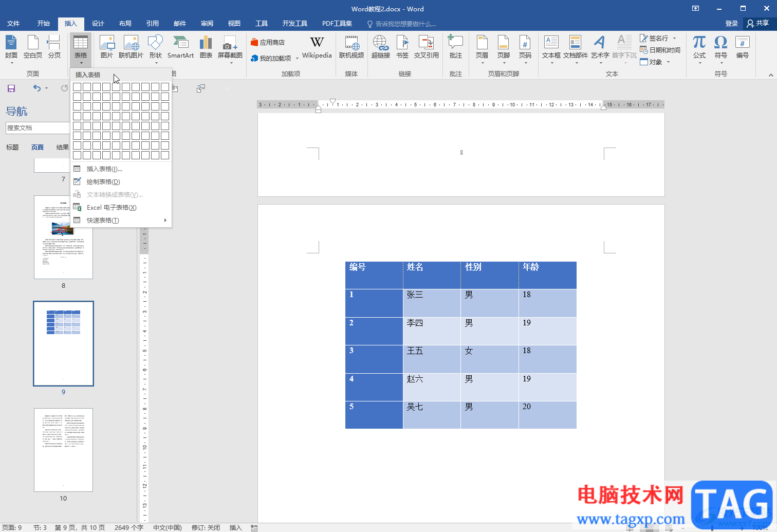
Task: Collapse the ribbon with the chevron
Action: 771,75
